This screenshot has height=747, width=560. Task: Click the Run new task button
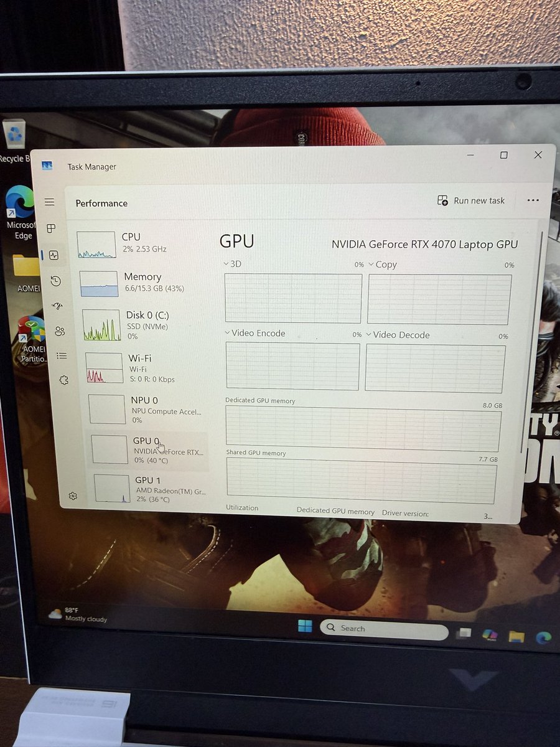[471, 200]
